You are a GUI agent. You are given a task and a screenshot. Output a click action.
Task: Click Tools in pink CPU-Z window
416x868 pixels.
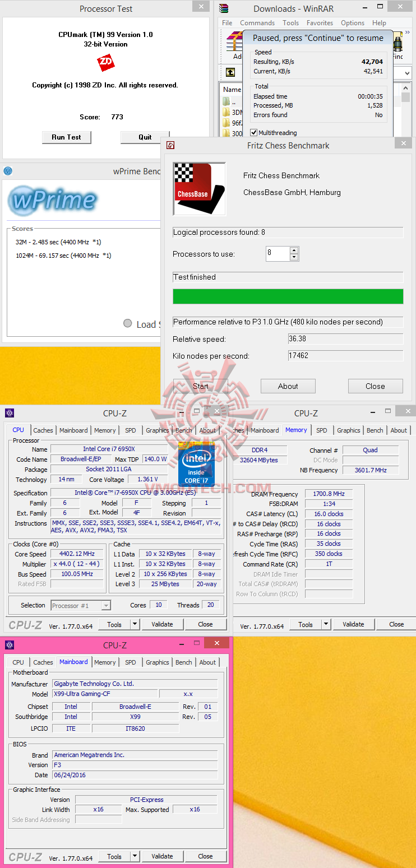click(x=114, y=856)
